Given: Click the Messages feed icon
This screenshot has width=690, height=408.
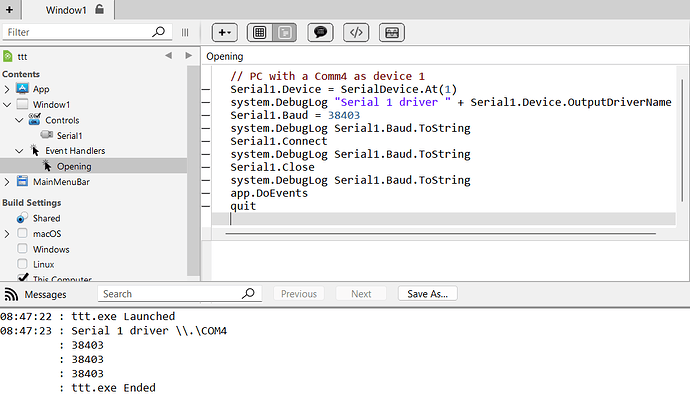Looking at the screenshot, I should 11,294.
